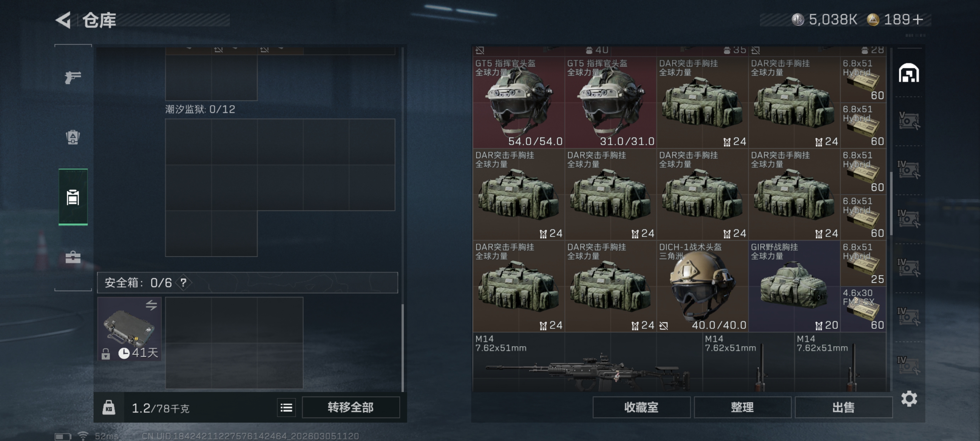Switch to the second IV-tier storage box

pos(908,218)
